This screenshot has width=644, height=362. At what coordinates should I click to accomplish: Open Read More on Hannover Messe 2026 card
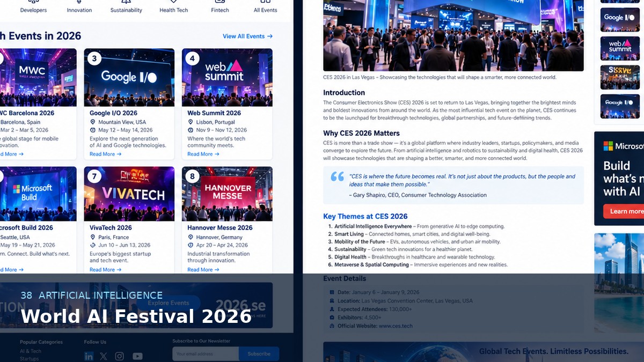coord(203,270)
